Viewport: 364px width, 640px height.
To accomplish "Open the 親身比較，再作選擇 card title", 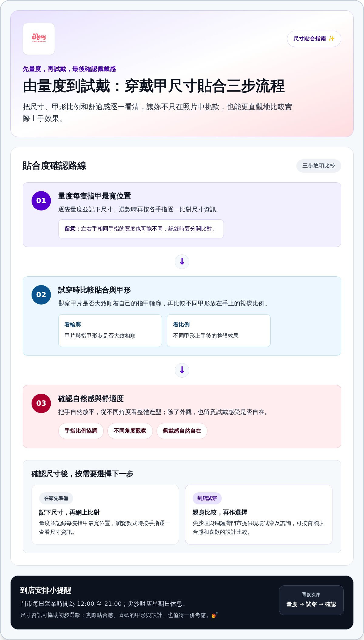I will click(x=220, y=513).
